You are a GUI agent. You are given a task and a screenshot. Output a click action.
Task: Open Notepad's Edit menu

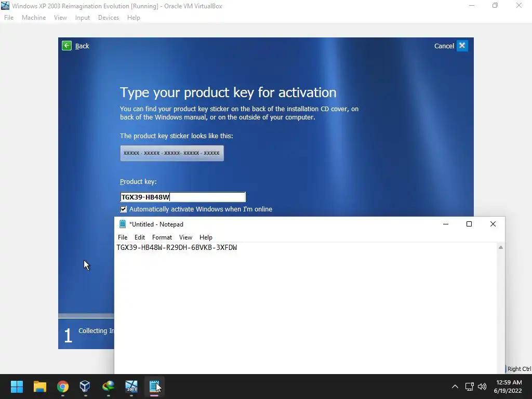[139, 237]
